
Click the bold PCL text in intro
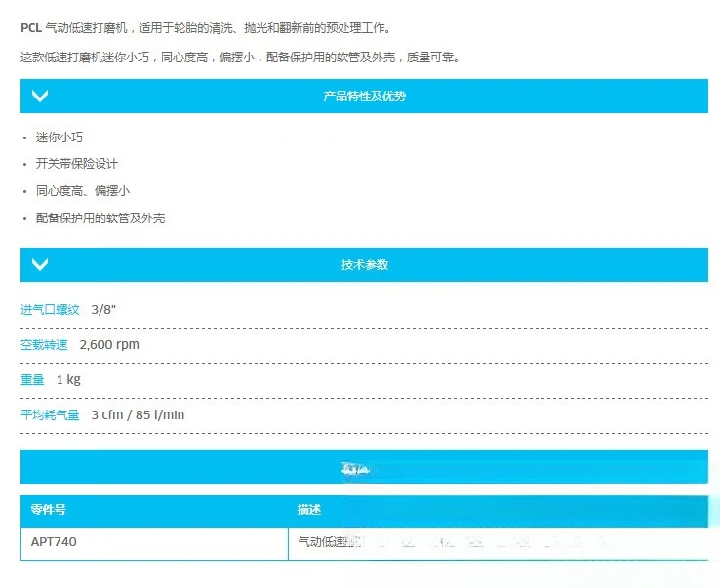[31, 28]
